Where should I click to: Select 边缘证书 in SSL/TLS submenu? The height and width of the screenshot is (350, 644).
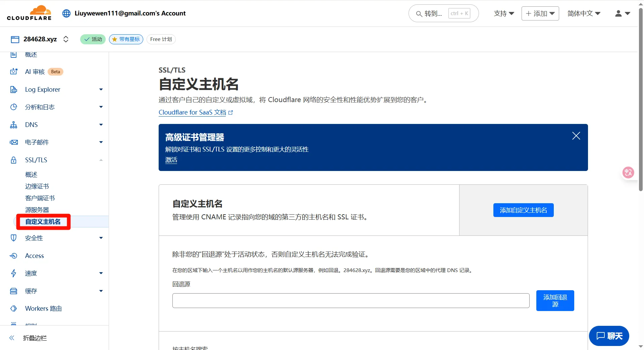point(37,186)
